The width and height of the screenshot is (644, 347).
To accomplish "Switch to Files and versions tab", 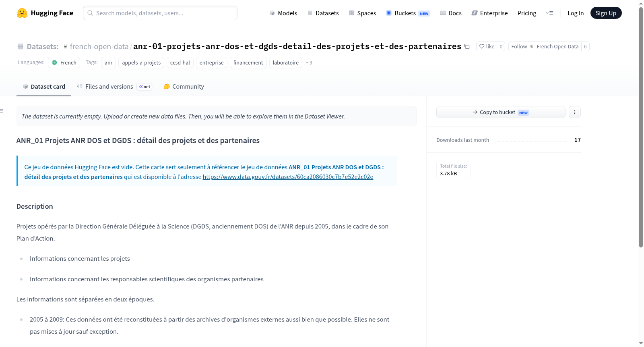I will [x=114, y=86].
